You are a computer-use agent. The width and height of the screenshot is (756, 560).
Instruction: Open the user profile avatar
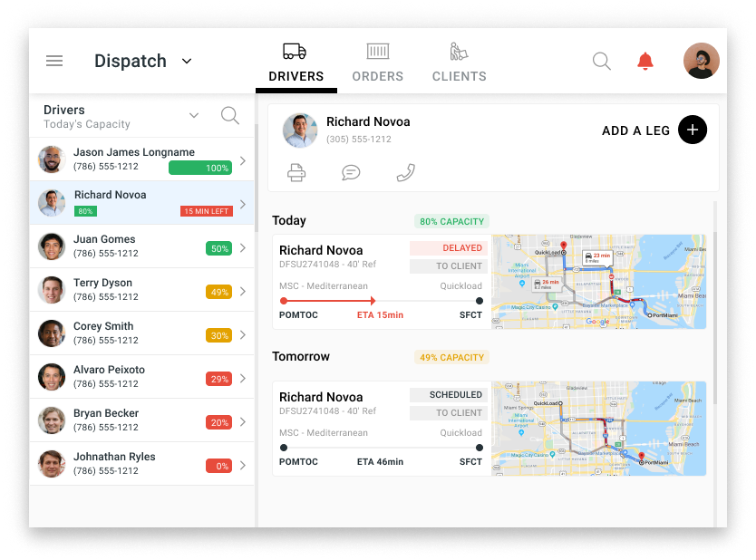click(701, 61)
